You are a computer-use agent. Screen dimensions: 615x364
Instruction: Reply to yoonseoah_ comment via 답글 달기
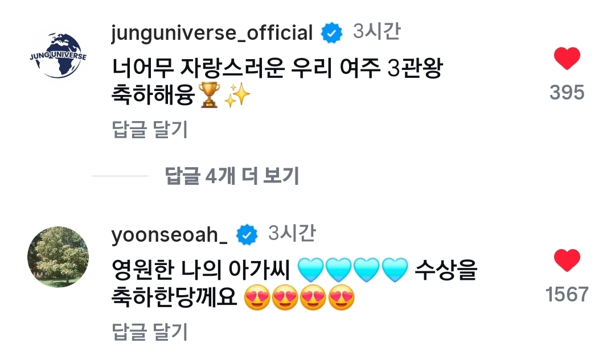point(150,332)
